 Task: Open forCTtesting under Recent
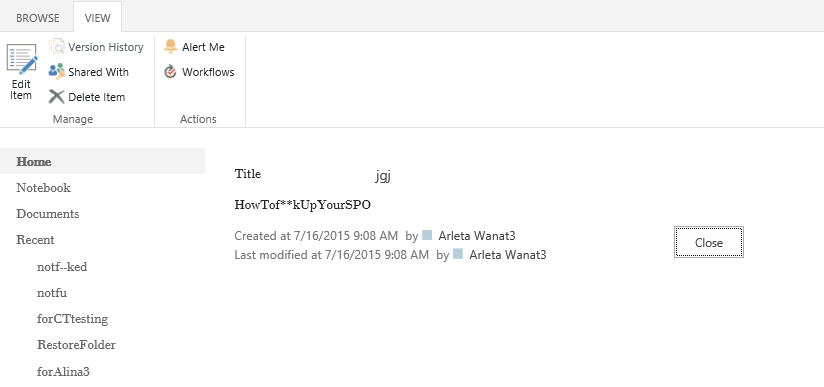(73, 319)
